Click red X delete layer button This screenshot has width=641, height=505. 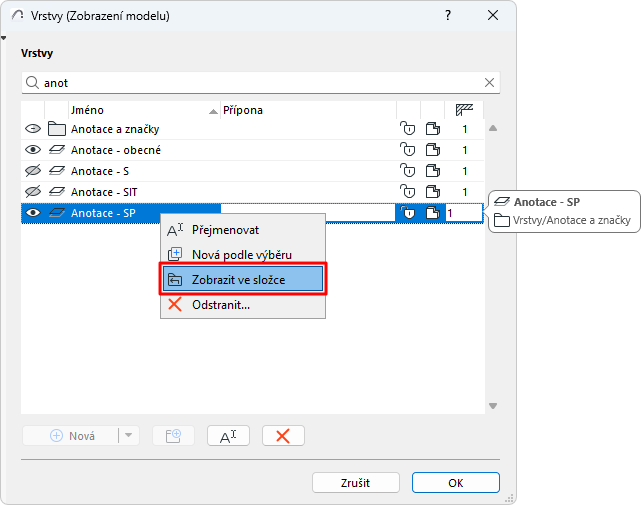[x=283, y=436]
